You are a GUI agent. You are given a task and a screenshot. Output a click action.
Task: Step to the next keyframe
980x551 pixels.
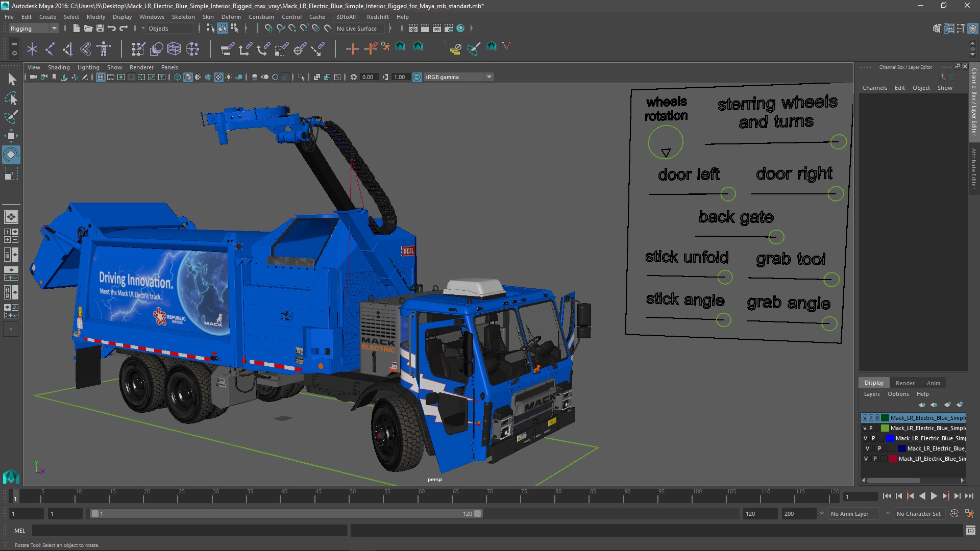945,496
